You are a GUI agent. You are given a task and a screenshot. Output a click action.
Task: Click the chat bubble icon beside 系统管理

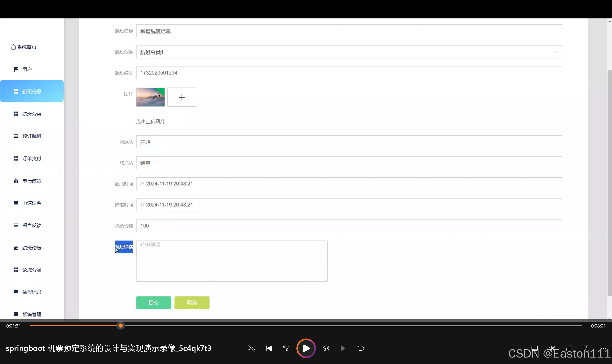(16, 314)
